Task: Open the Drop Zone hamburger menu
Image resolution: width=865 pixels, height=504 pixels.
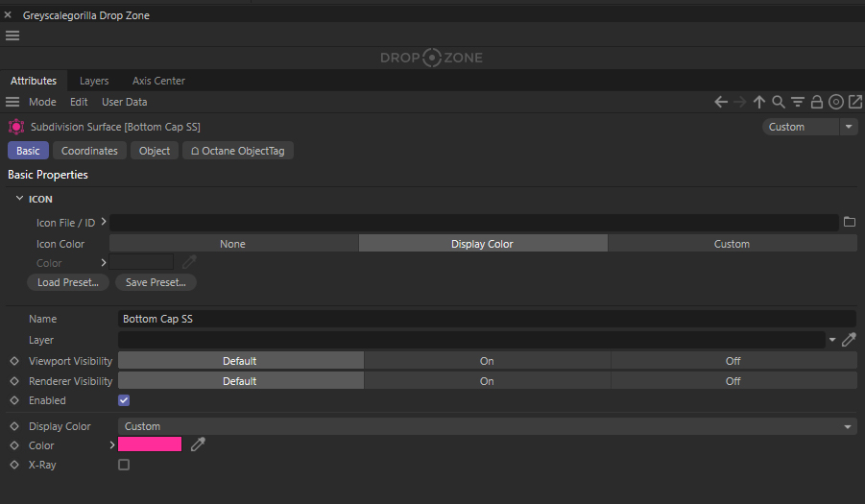Action: click(12, 36)
